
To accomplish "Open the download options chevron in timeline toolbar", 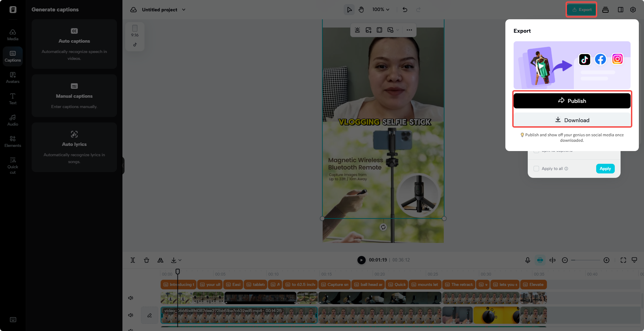I will (179, 260).
